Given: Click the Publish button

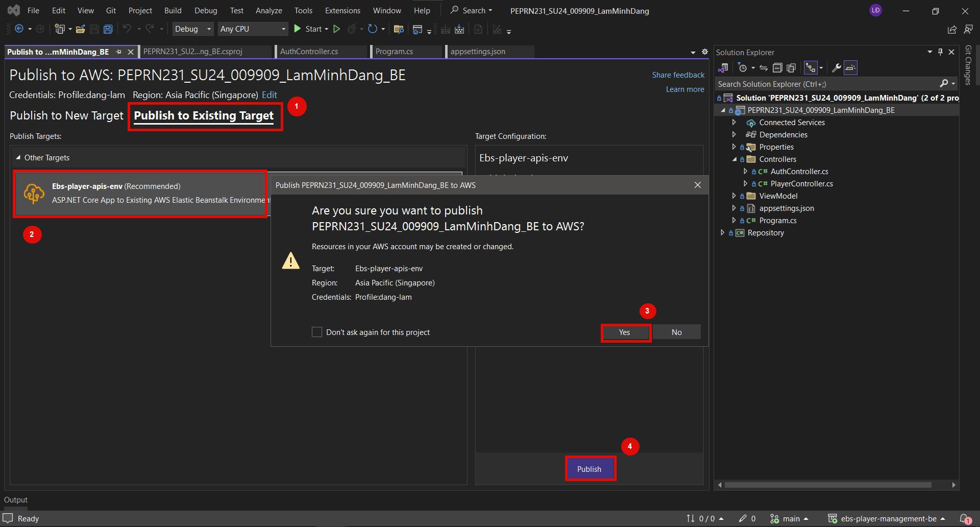Looking at the screenshot, I should tap(589, 469).
